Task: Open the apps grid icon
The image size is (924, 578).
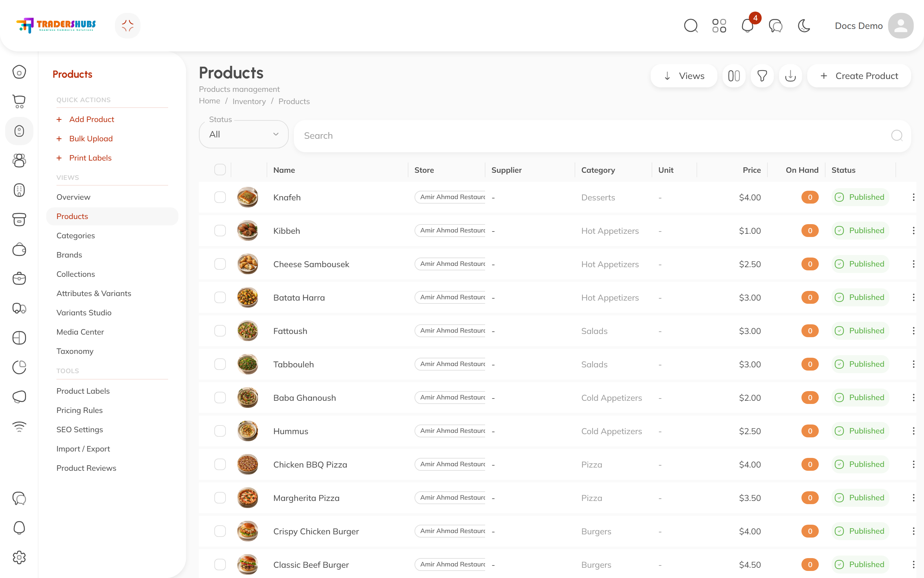Action: pyautogui.click(x=719, y=26)
